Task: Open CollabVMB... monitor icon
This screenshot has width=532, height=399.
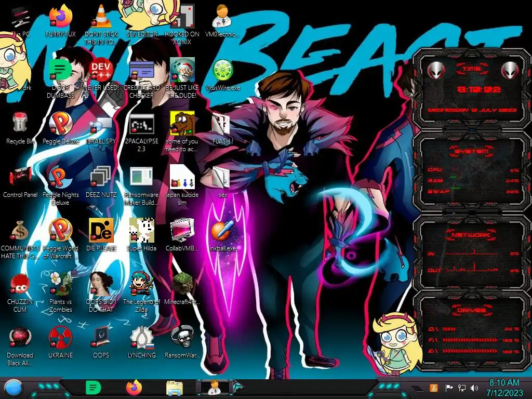Action: (x=182, y=235)
